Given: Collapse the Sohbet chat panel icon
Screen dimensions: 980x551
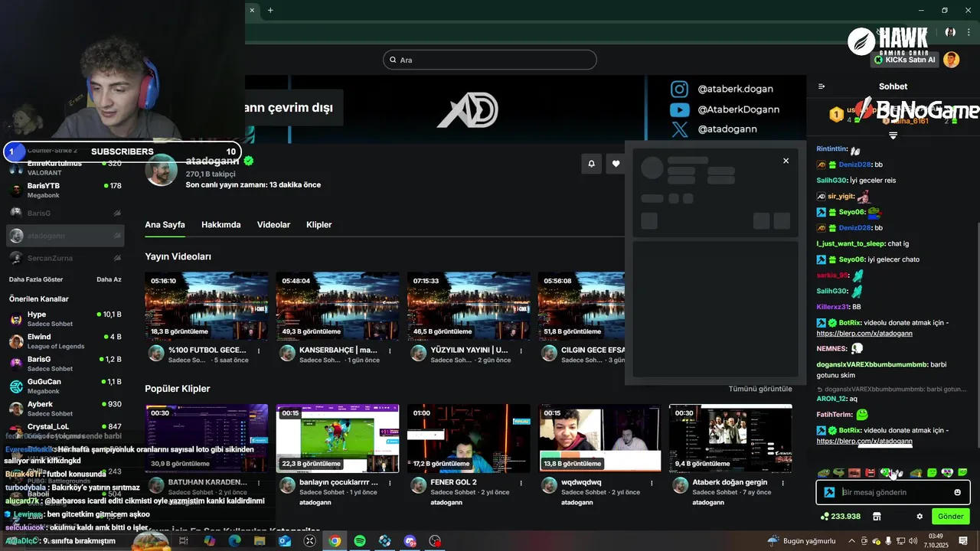Looking at the screenshot, I should (x=822, y=86).
